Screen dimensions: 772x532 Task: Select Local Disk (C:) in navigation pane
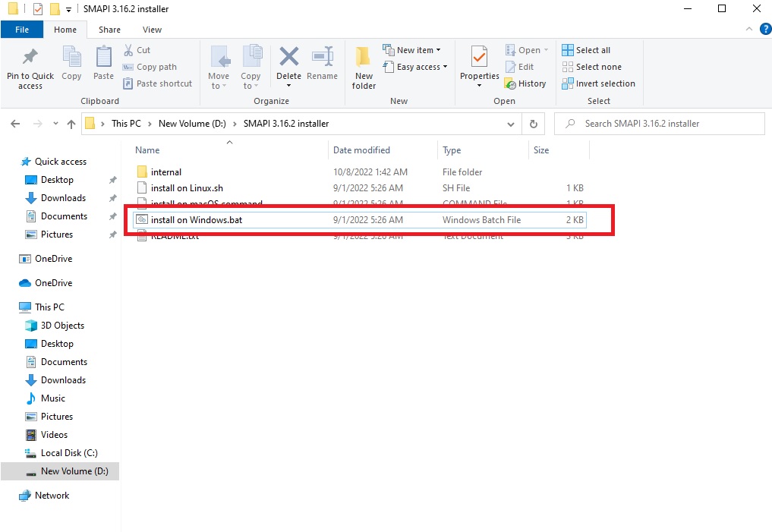point(69,453)
